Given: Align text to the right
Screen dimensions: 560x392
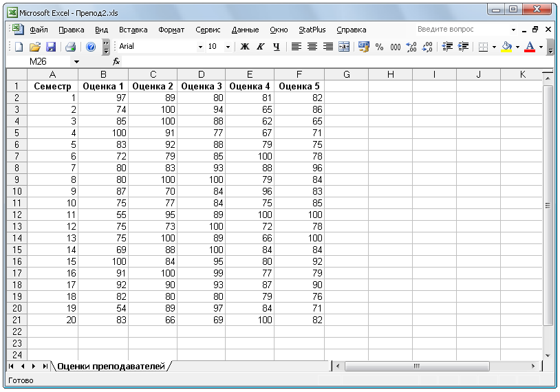Looking at the screenshot, I should coord(328,47).
